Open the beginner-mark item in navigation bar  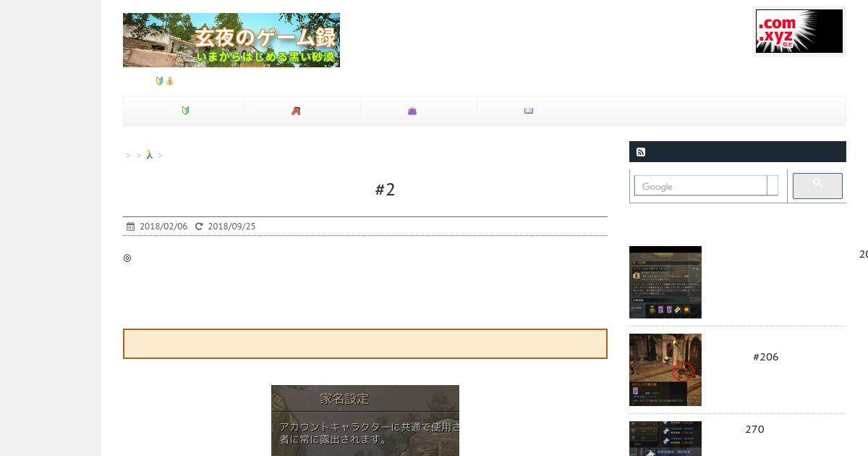point(185,111)
